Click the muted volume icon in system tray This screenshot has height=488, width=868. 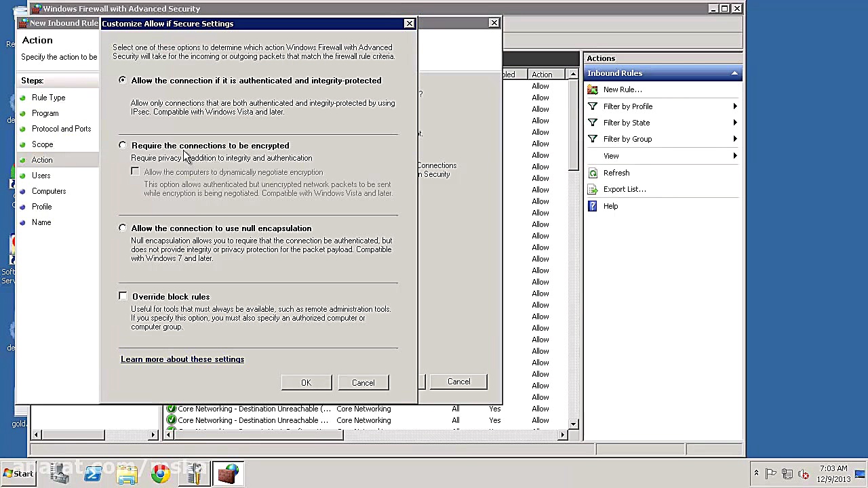tap(804, 474)
